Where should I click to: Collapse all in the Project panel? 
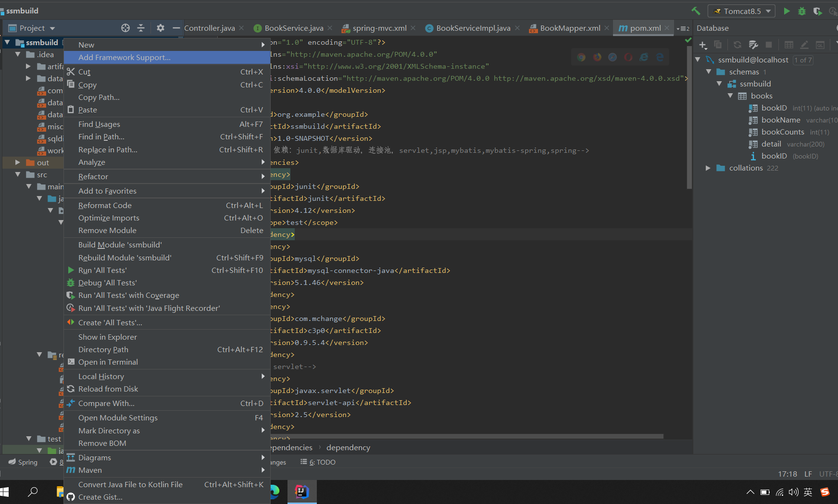(141, 28)
